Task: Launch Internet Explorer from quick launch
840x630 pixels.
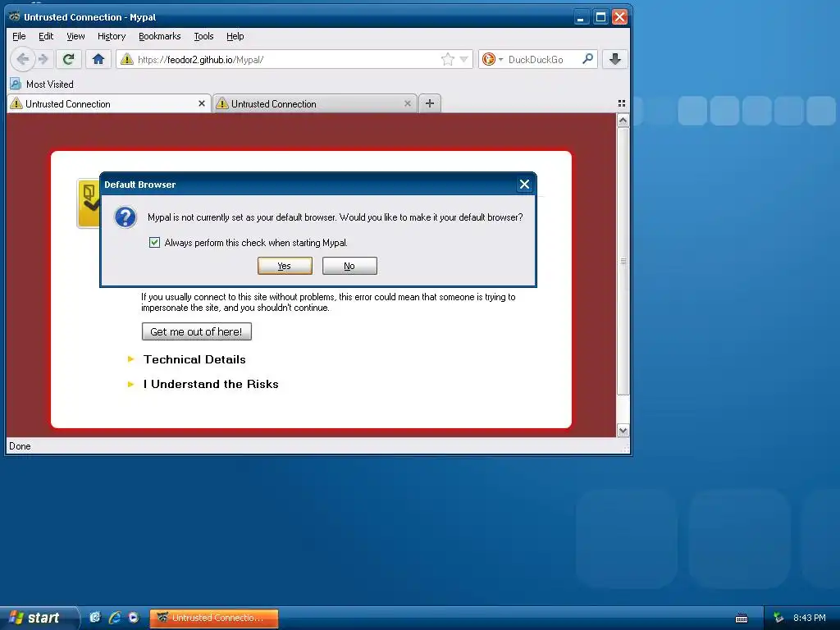Action: [x=115, y=618]
